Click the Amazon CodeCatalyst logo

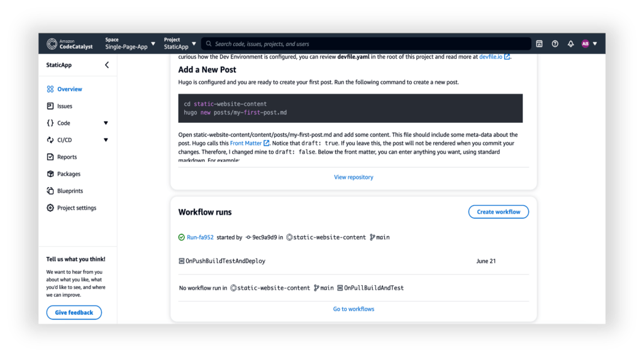(x=69, y=43)
